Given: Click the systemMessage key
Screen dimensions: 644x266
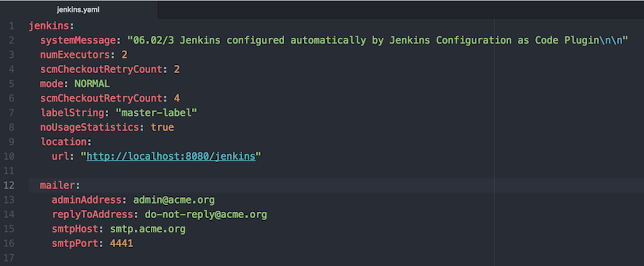Looking at the screenshot, I should click(x=78, y=41).
